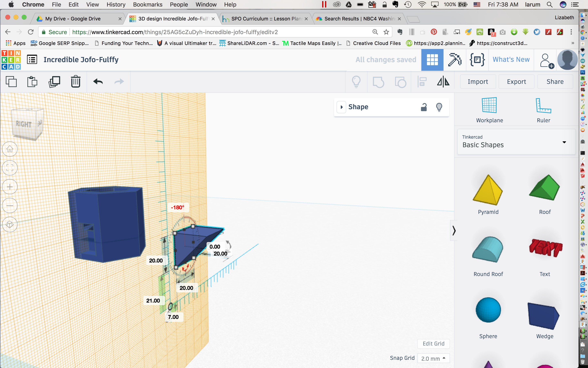588x368 pixels.
Task: Click the Copy tool icon
Action: point(11,82)
